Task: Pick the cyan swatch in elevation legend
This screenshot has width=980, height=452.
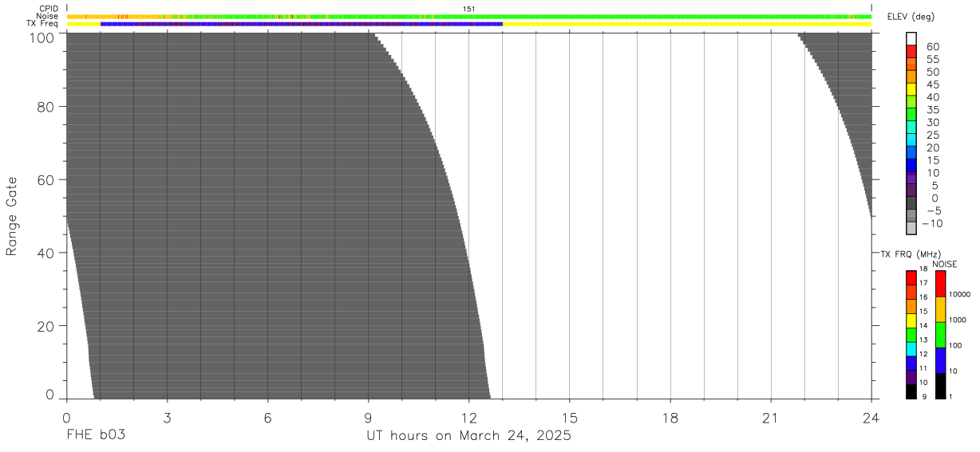Action: click(911, 140)
